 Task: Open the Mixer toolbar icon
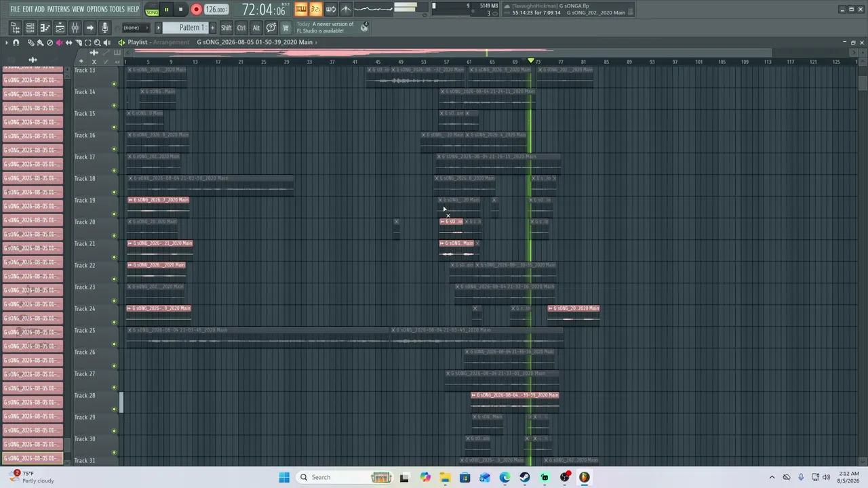75,28
